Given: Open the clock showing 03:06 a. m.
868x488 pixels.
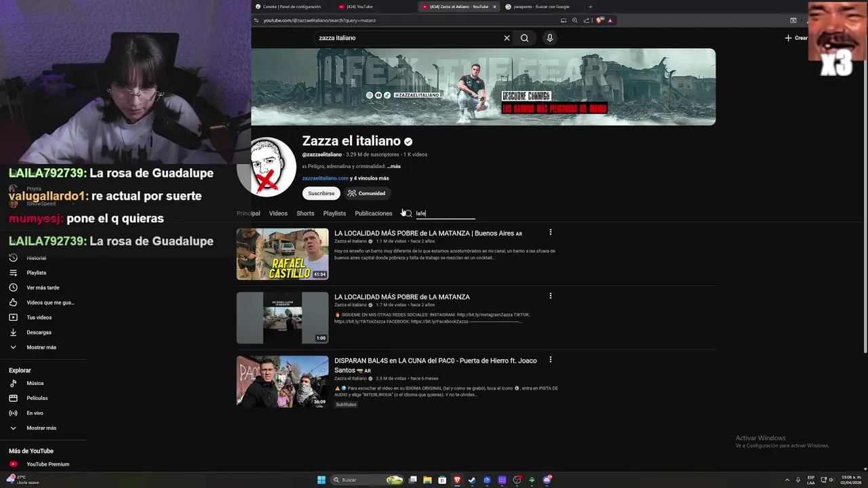Looking at the screenshot, I should [851, 480].
